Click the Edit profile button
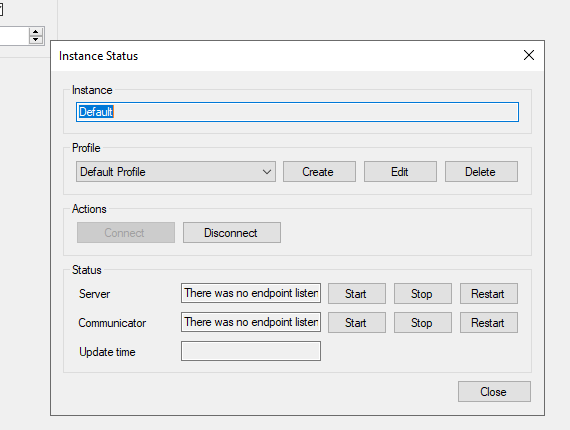 coord(400,172)
